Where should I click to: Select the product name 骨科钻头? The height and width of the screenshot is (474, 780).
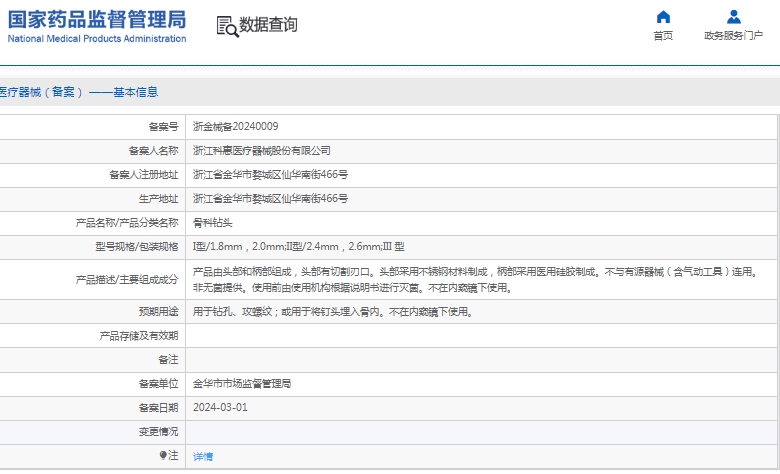point(212,222)
